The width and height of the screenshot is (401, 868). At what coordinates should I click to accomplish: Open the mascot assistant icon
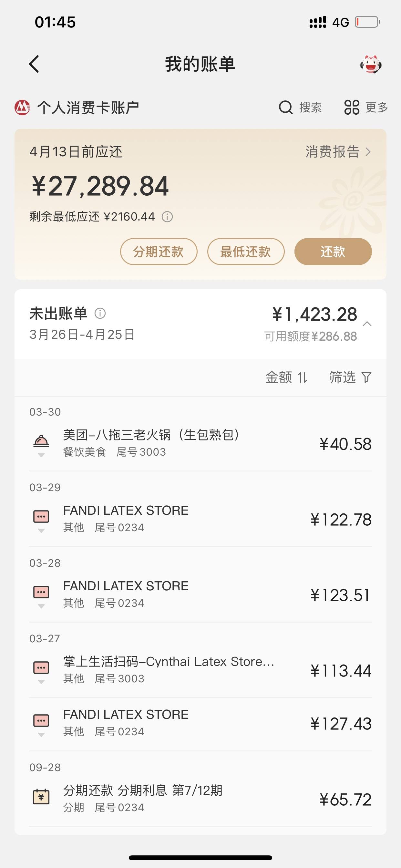(x=371, y=64)
